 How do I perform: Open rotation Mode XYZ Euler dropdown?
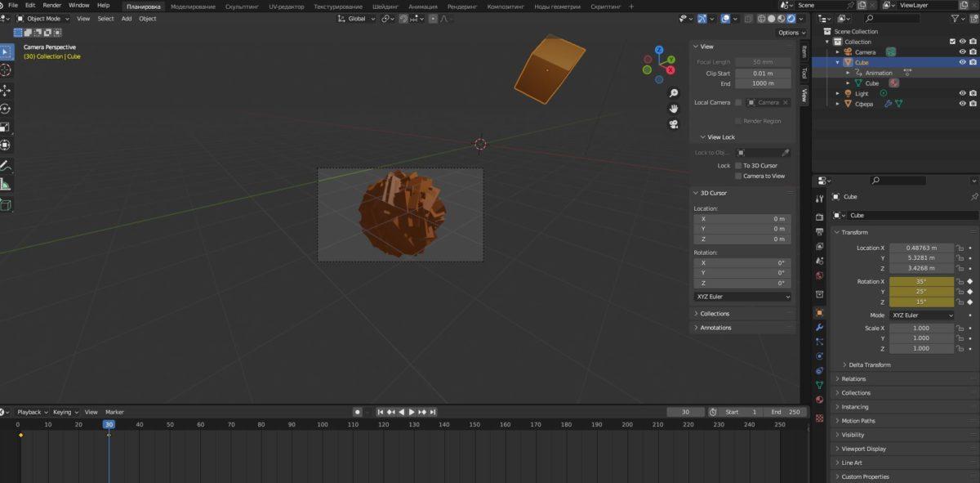tap(922, 315)
